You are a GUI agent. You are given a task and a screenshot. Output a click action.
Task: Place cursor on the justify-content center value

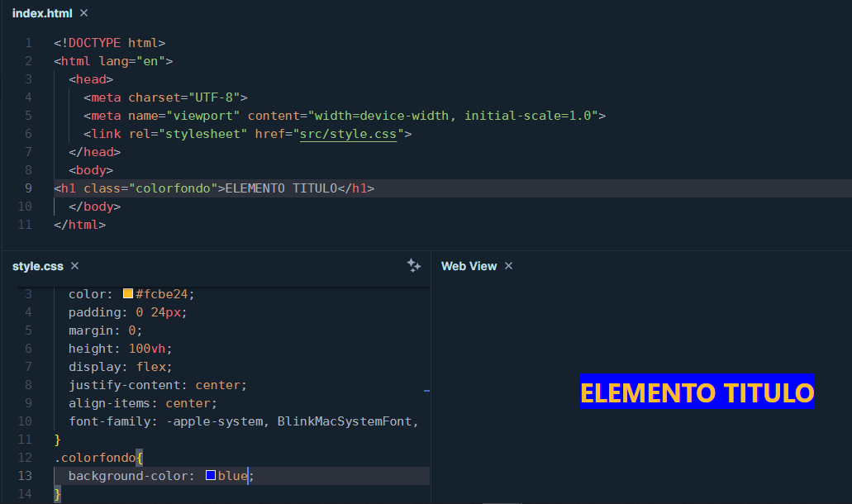click(x=220, y=385)
